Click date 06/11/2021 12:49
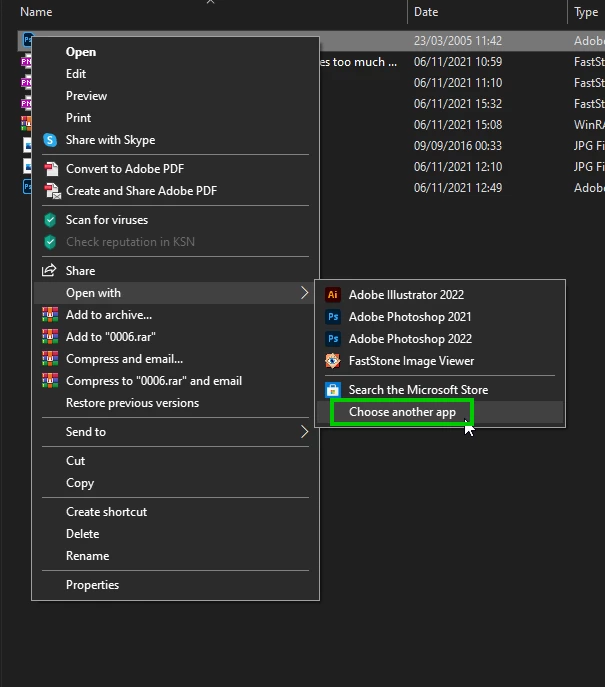The width and height of the screenshot is (605, 687). 458,188
